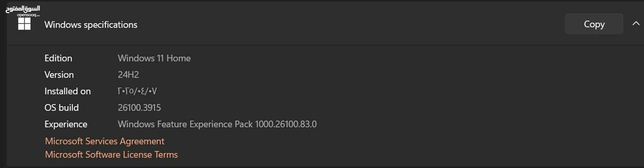Click the Arabic OpenSooq watermark logo
This screenshot has width=644, height=168.
pyautogui.click(x=23, y=9)
